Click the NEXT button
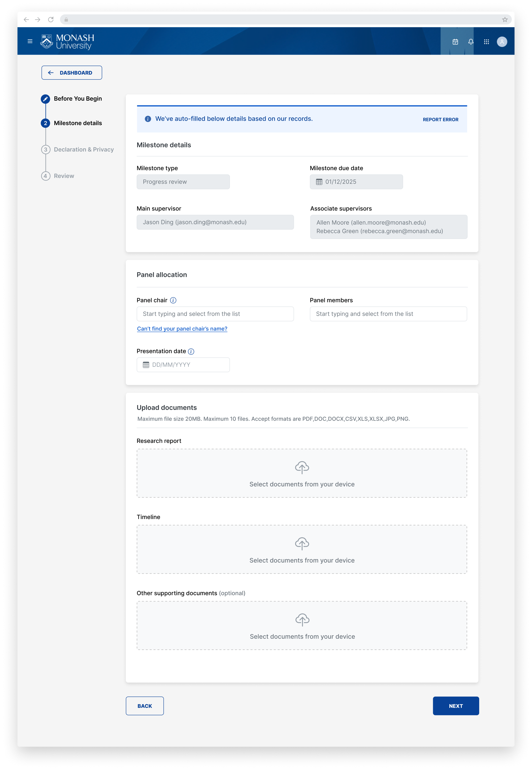Image resolution: width=532 pixels, height=770 pixels. tap(456, 706)
